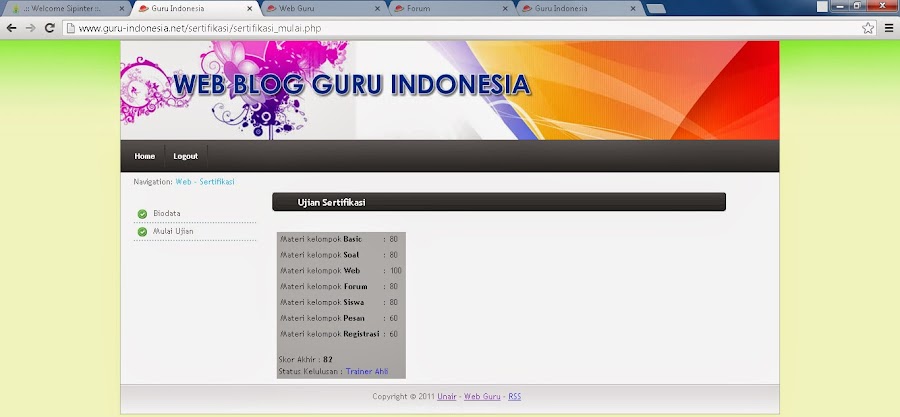Click the browser back arrow
This screenshot has width=900, height=417.
11,28
